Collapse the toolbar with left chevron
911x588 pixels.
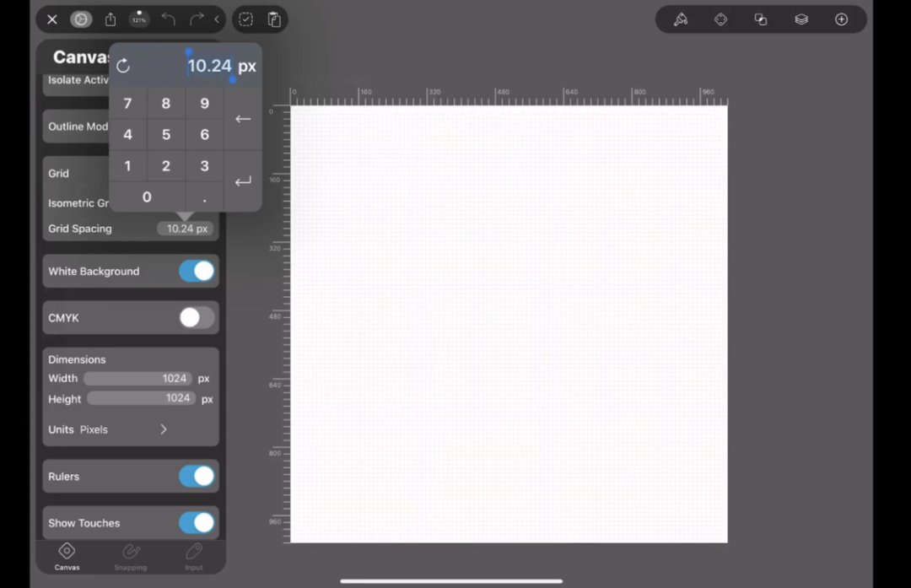click(x=217, y=19)
